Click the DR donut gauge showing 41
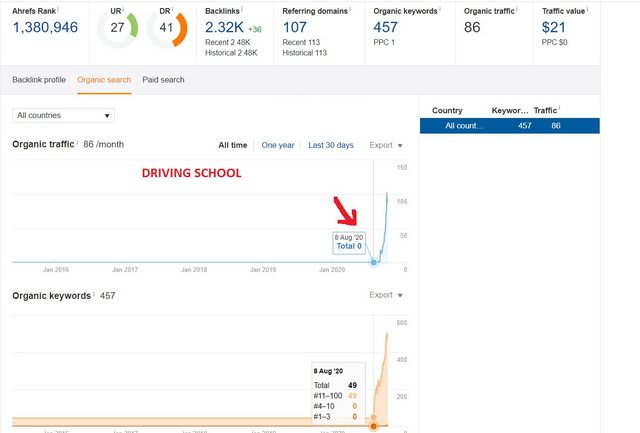Viewport: 640px width, 433px height. coord(166,29)
